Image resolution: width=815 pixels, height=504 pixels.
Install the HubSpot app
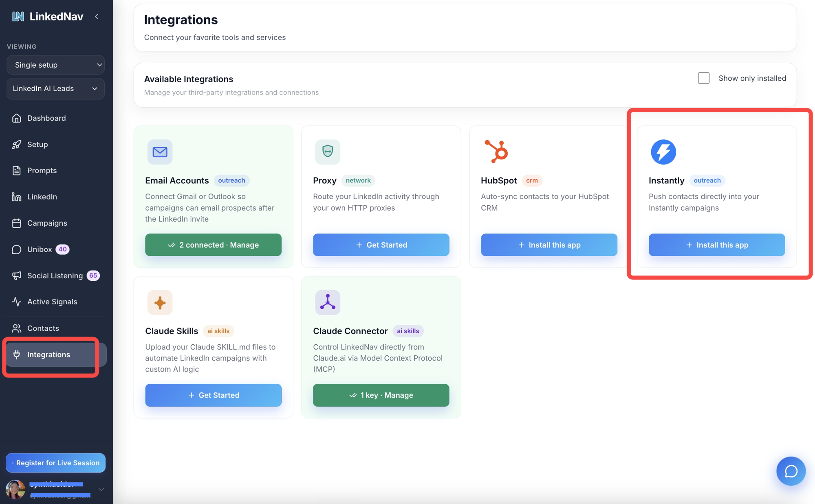click(x=549, y=245)
